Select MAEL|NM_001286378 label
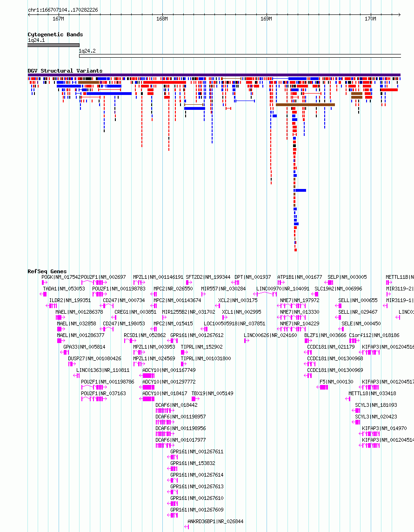The height and width of the screenshot is (532, 414). (x=80, y=312)
